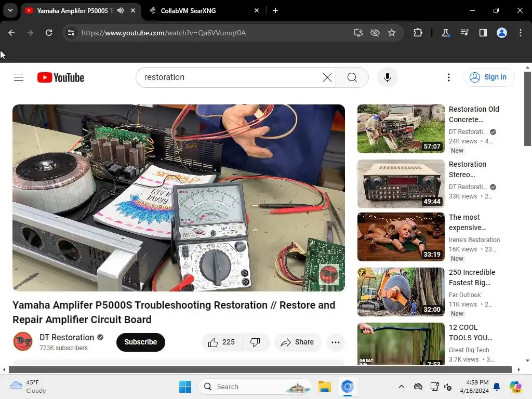Close the Yamaha Amplifer tab
This screenshot has width=532, height=399.
click(x=133, y=10)
